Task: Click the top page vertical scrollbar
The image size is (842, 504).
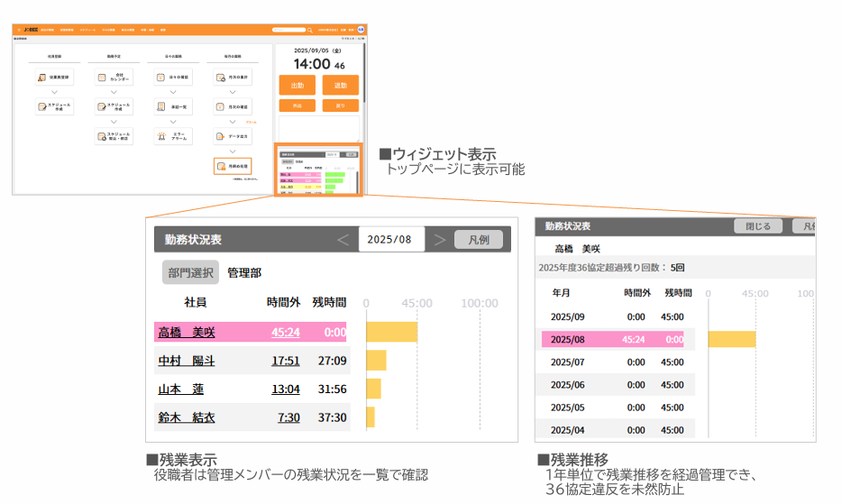Action: [364, 72]
